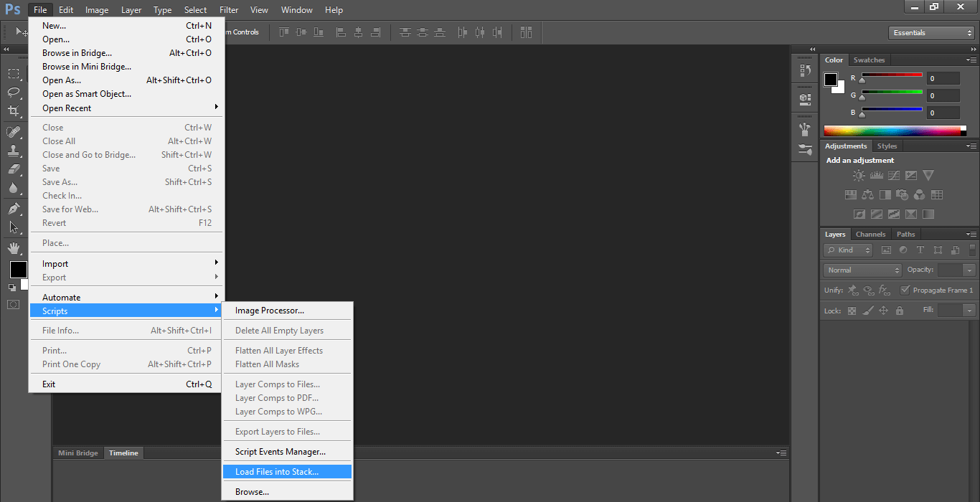This screenshot has height=502, width=980.
Task: Select the Clone Stamp tool
Action: click(14, 151)
